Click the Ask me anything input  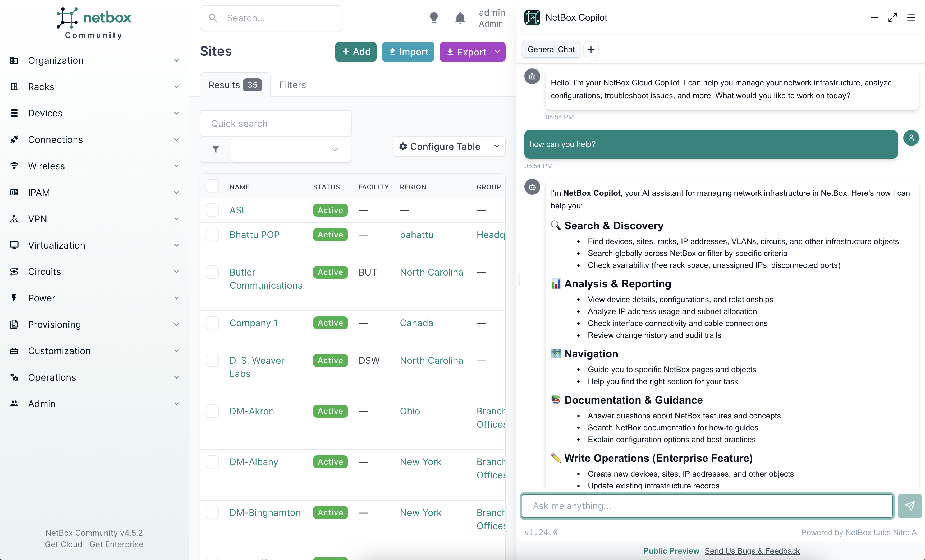707,506
